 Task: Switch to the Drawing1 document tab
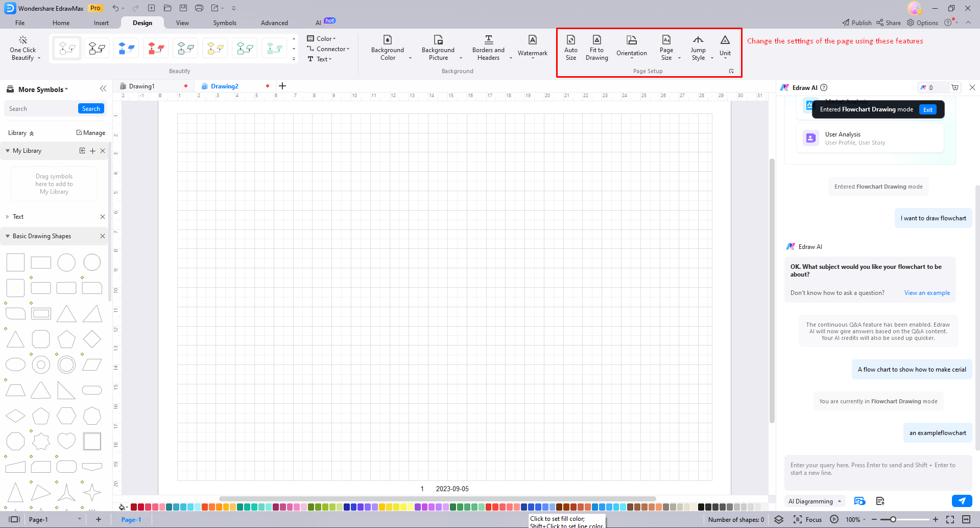pyautogui.click(x=142, y=86)
